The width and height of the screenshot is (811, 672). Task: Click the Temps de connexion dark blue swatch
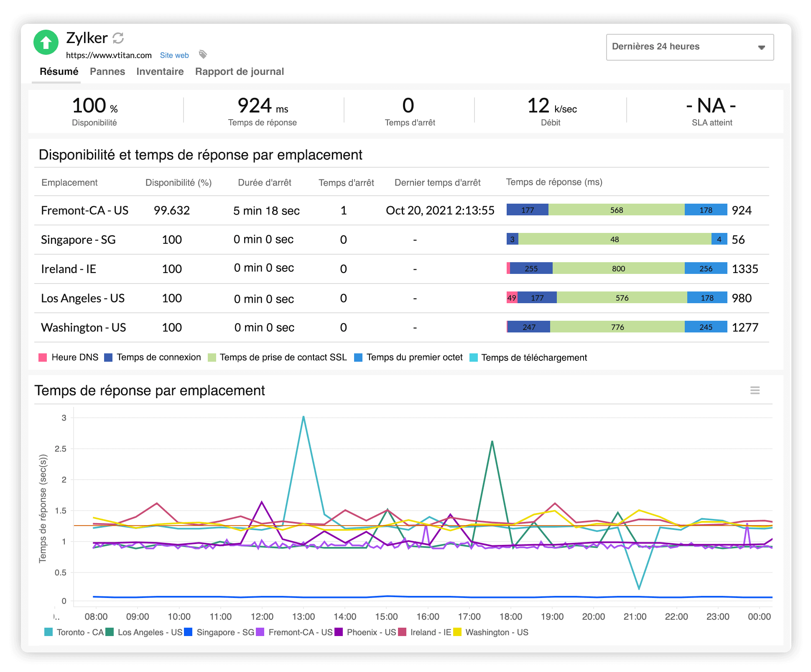coord(108,358)
